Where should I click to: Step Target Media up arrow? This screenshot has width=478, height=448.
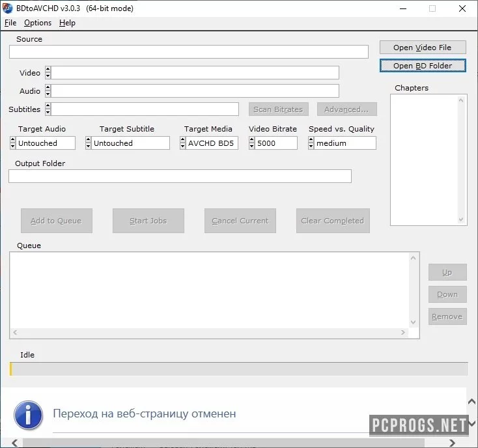(182, 140)
